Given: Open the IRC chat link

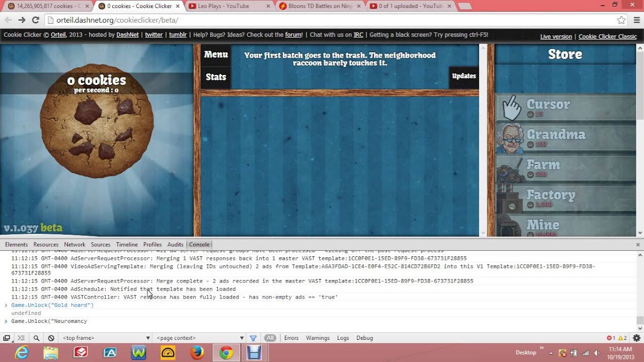Looking at the screenshot, I should pyautogui.click(x=358, y=35).
